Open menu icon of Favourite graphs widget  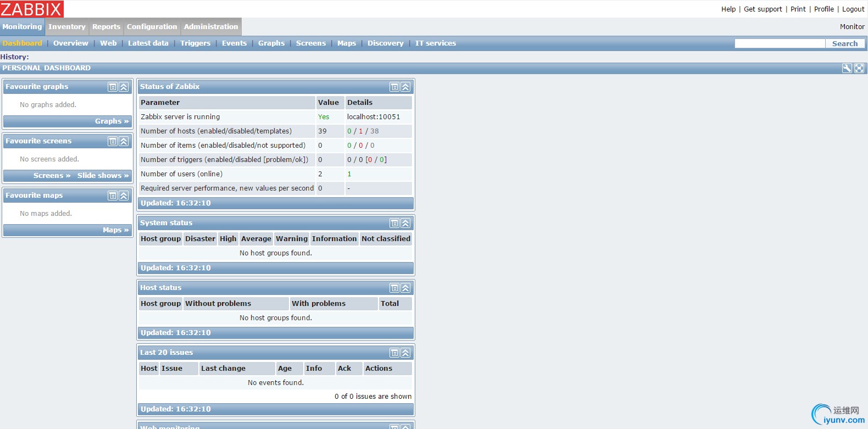click(113, 87)
